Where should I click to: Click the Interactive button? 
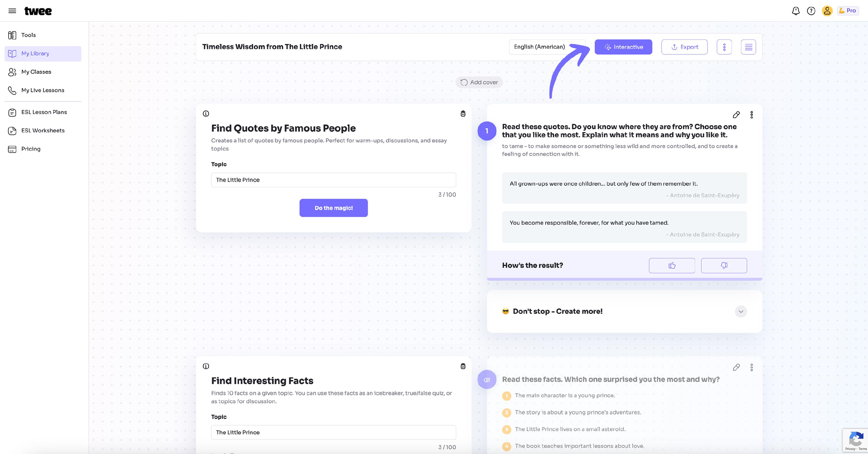[x=624, y=47]
